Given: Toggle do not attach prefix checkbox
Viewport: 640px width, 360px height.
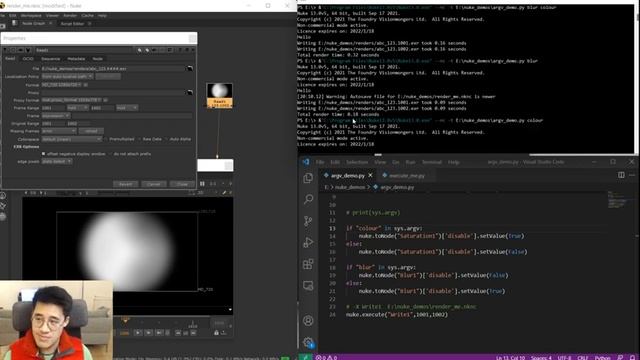Looking at the screenshot, I should (110, 154).
